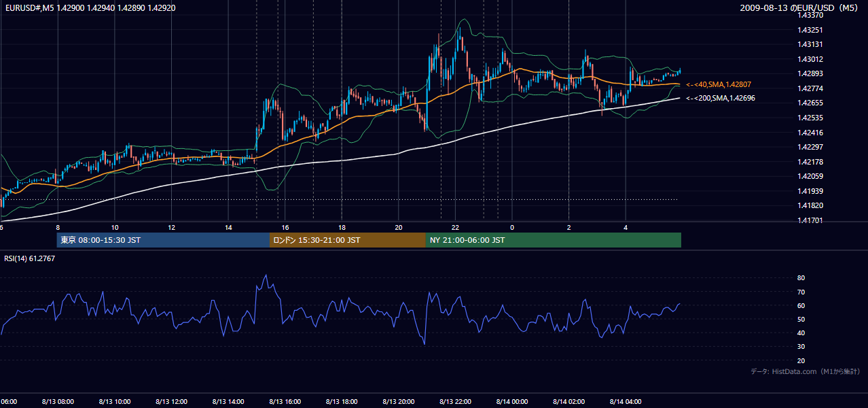Select the Tokyo 08:00-15:30 JST session bar
Viewport: 868px width, 408px height.
pos(163,240)
